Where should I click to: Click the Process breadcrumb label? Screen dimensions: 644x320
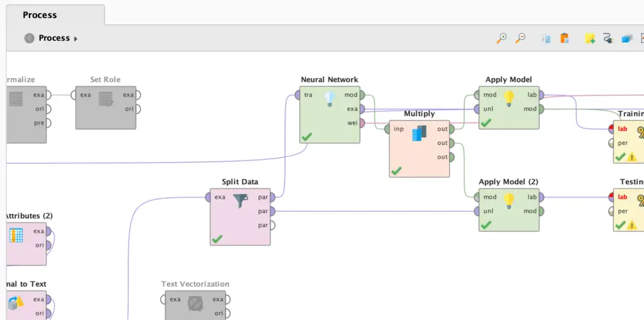(54, 38)
